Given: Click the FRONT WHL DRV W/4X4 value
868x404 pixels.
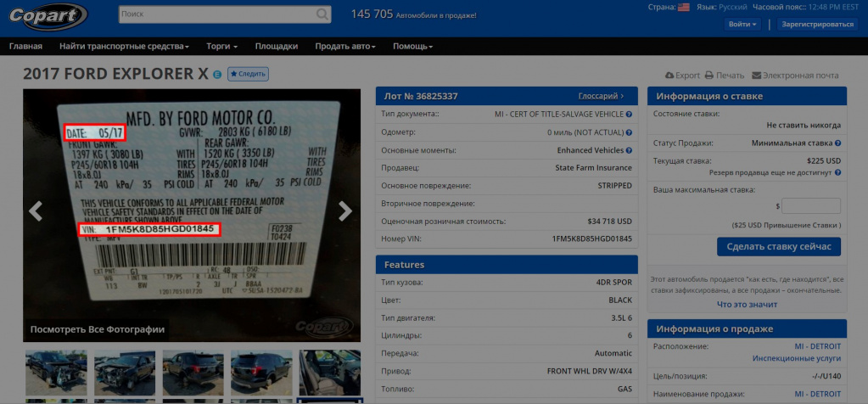Looking at the screenshot, I should click(590, 371).
